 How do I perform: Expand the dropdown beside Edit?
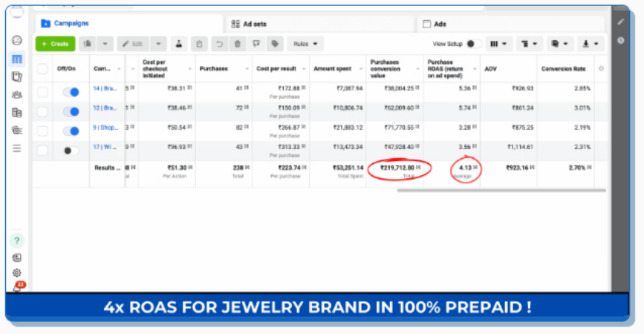click(158, 44)
